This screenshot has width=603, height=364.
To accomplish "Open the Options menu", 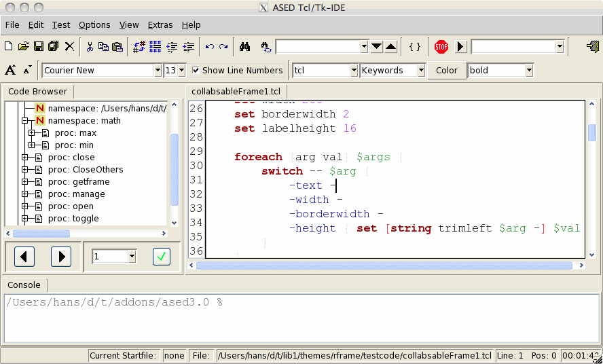I will click(x=94, y=25).
